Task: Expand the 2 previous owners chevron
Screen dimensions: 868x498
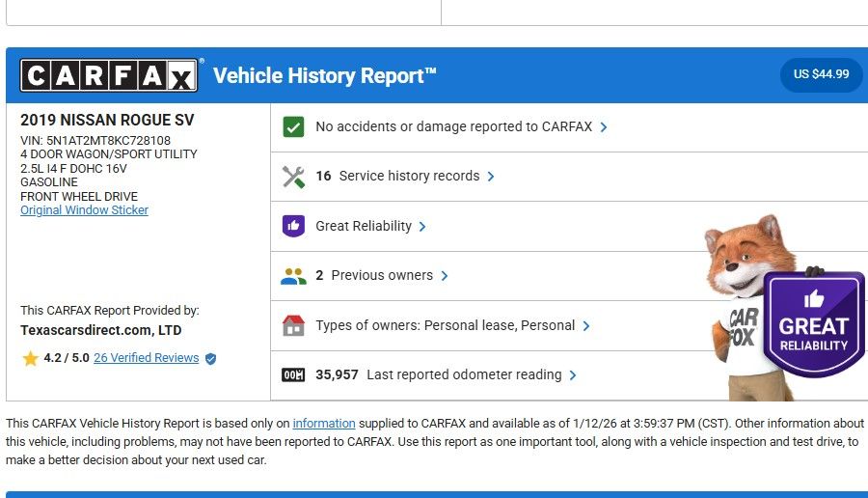Action: [444, 276]
